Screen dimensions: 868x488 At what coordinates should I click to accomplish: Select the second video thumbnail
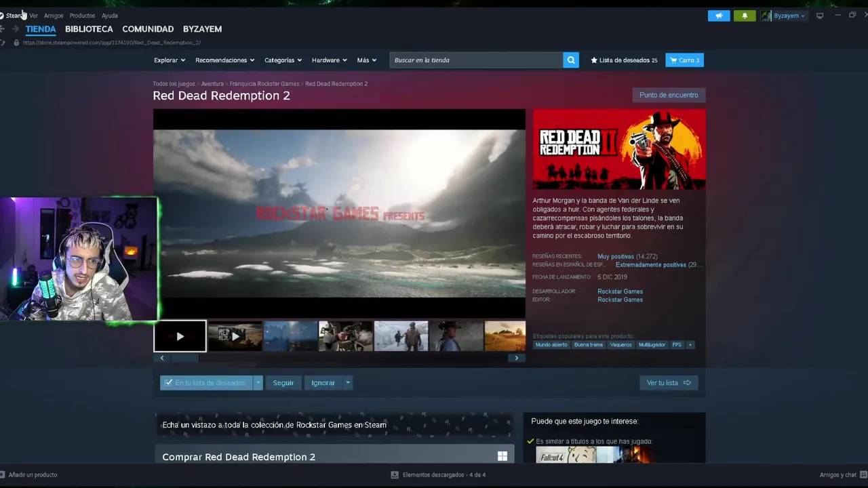click(235, 336)
